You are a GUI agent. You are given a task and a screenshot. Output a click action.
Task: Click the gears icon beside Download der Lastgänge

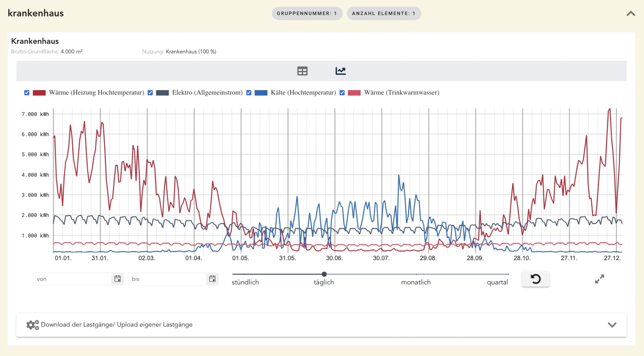[33, 325]
